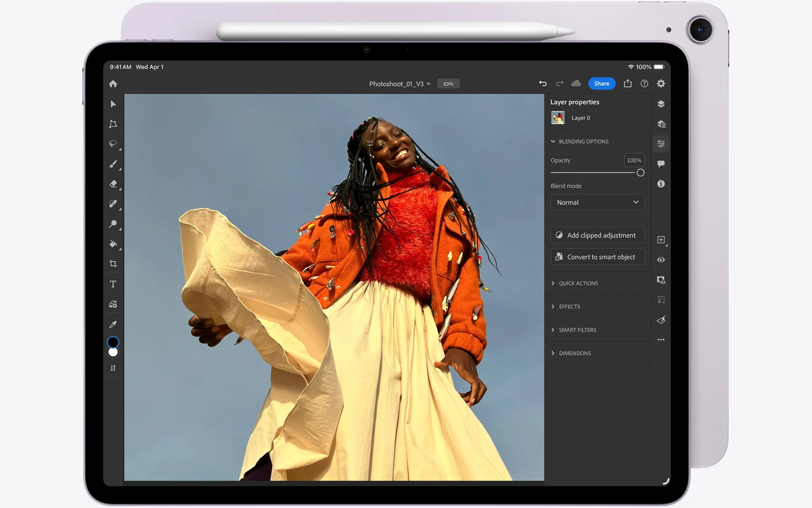Choose the Eraser tool

point(113,184)
